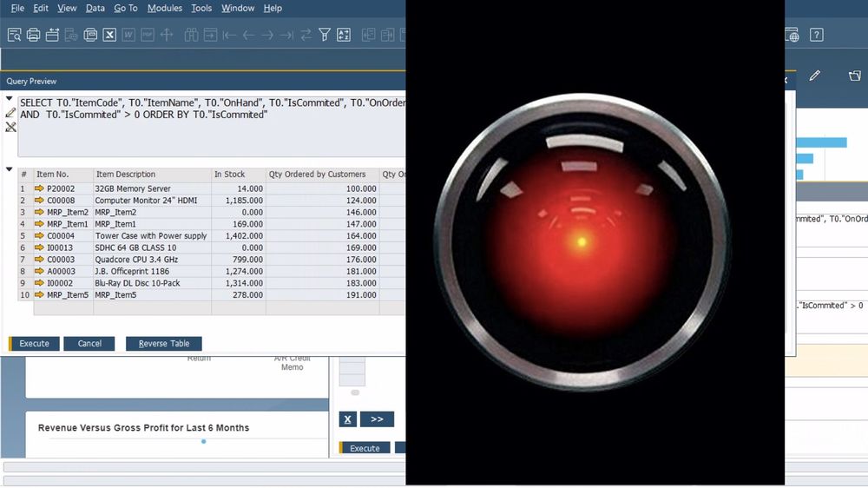Collapse the SQL query text section

(10, 99)
